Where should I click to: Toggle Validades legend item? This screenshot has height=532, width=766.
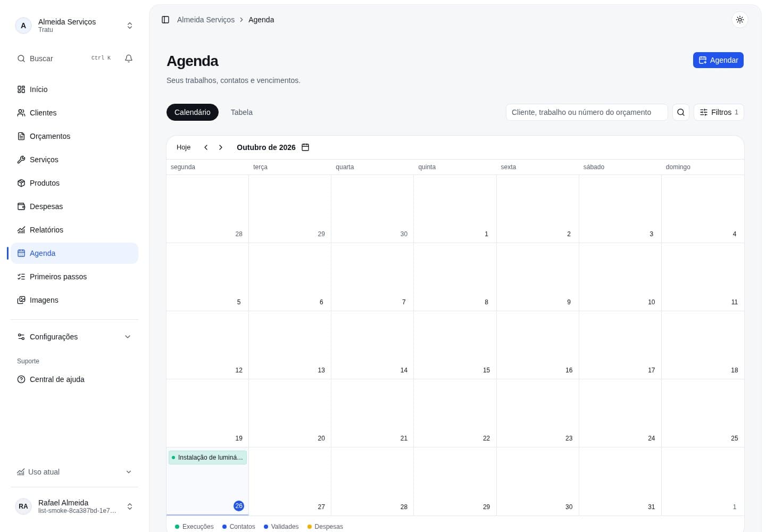click(281, 527)
